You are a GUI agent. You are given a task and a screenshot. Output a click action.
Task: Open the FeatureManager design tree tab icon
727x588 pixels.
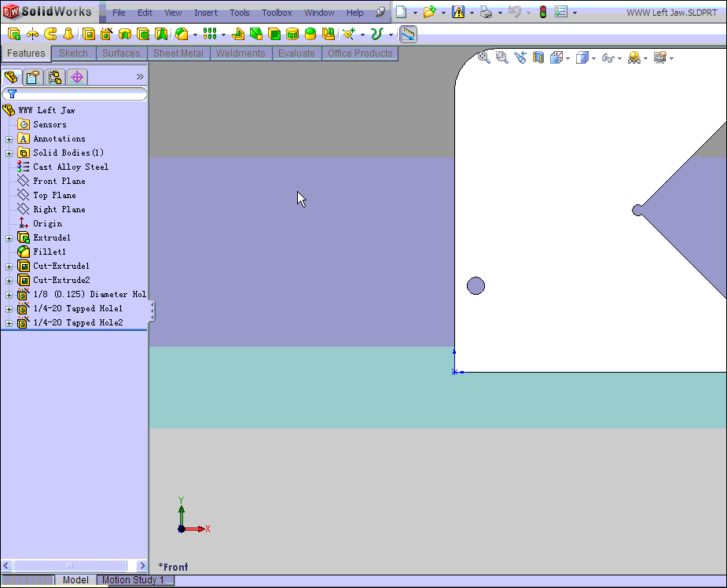[x=10, y=76]
